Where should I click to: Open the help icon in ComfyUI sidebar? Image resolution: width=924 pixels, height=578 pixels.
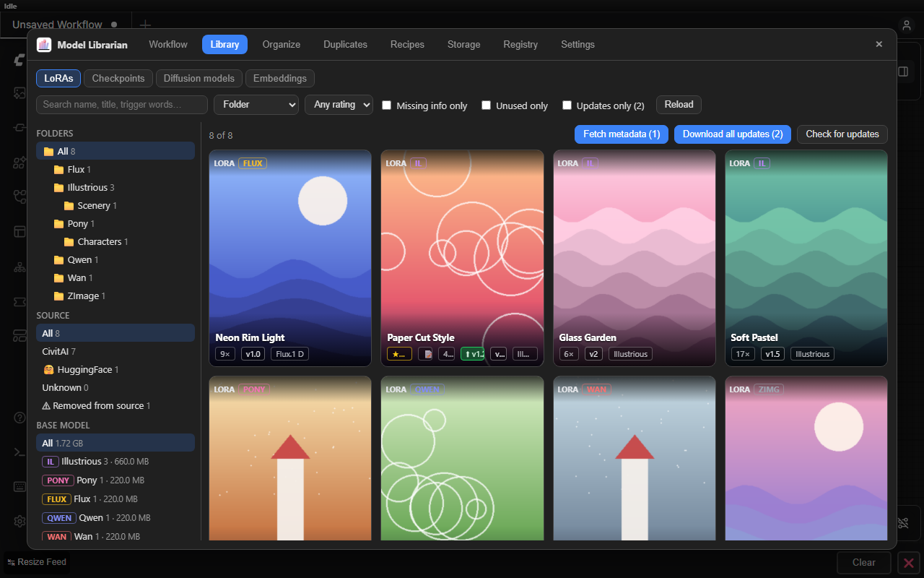coord(20,418)
